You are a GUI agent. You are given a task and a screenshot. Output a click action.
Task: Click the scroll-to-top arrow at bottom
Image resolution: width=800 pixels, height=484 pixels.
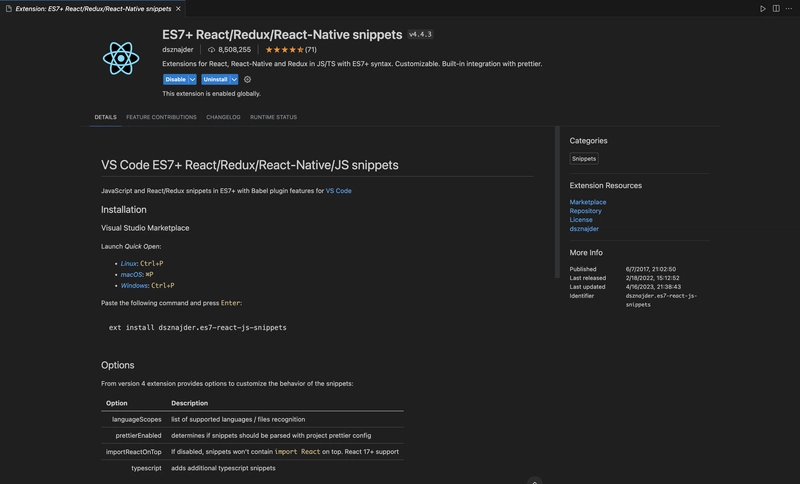tap(534, 481)
